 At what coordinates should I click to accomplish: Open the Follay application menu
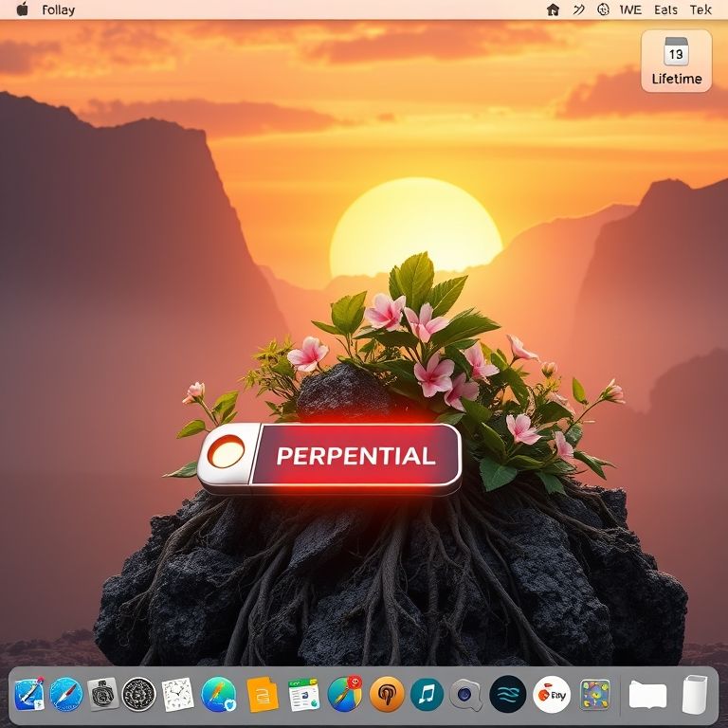pyautogui.click(x=59, y=9)
